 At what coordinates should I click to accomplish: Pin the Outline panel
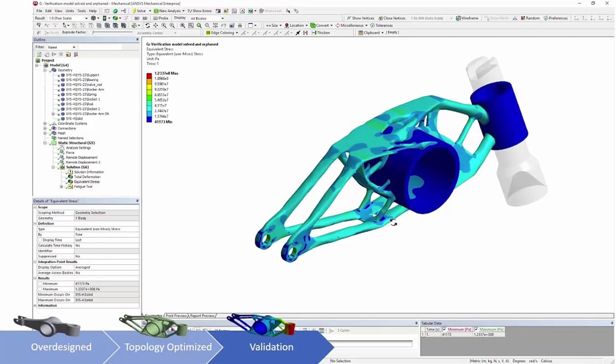[x=137, y=39]
